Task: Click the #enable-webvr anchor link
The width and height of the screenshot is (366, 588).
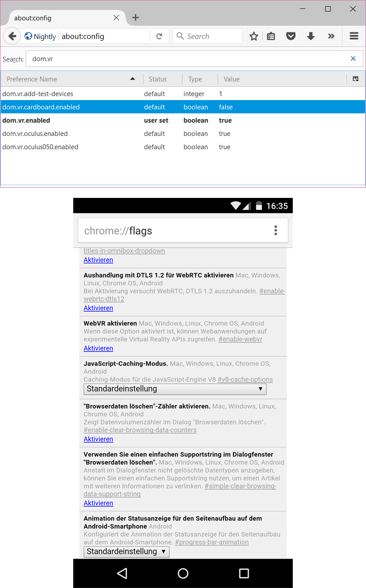Action: pyautogui.click(x=240, y=339)
